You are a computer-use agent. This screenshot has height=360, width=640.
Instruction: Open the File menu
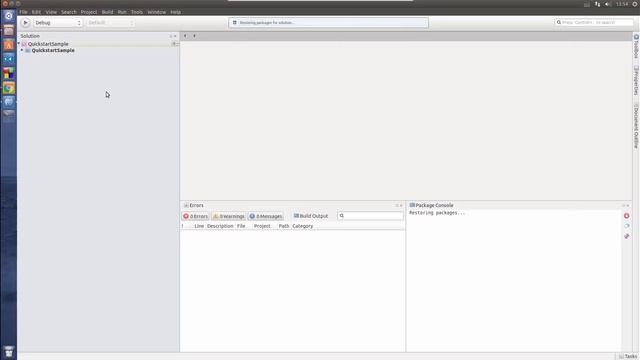23,12
